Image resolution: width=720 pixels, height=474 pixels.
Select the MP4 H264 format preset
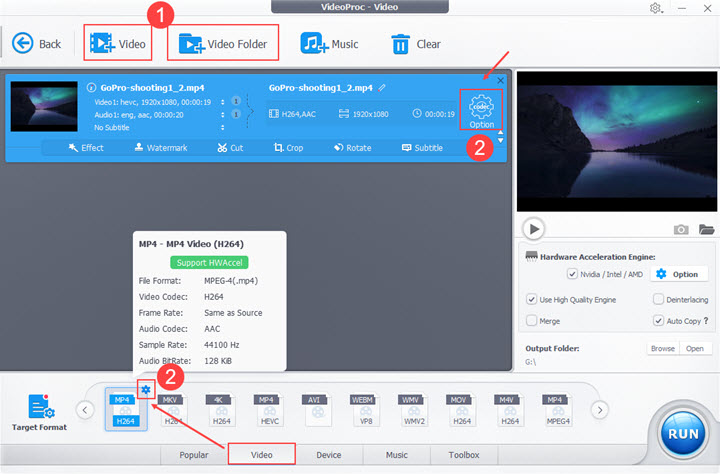[x=125, y=409]
